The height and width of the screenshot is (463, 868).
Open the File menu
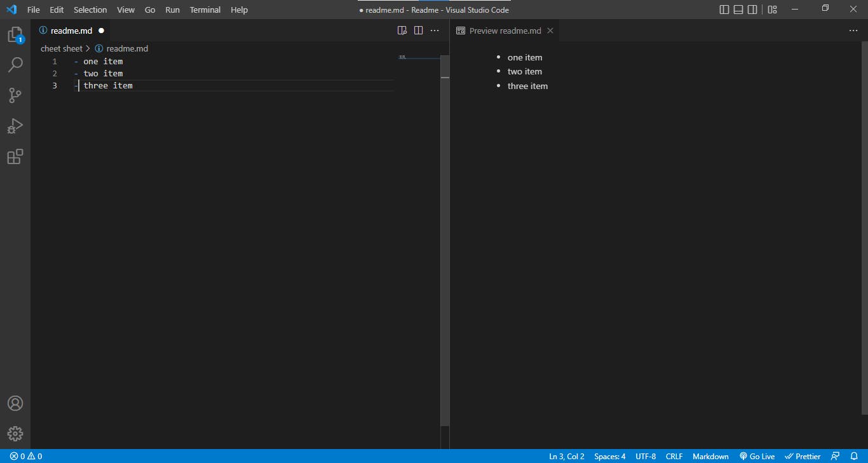(34, 10)
